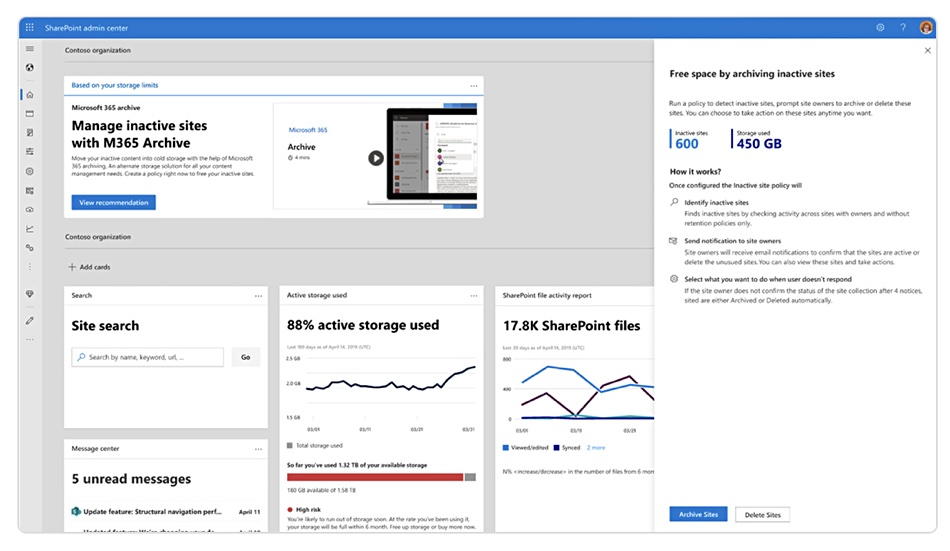Open the settings gear in header
This screenshot has width=950, height=551.
click(x=880, y=27)
